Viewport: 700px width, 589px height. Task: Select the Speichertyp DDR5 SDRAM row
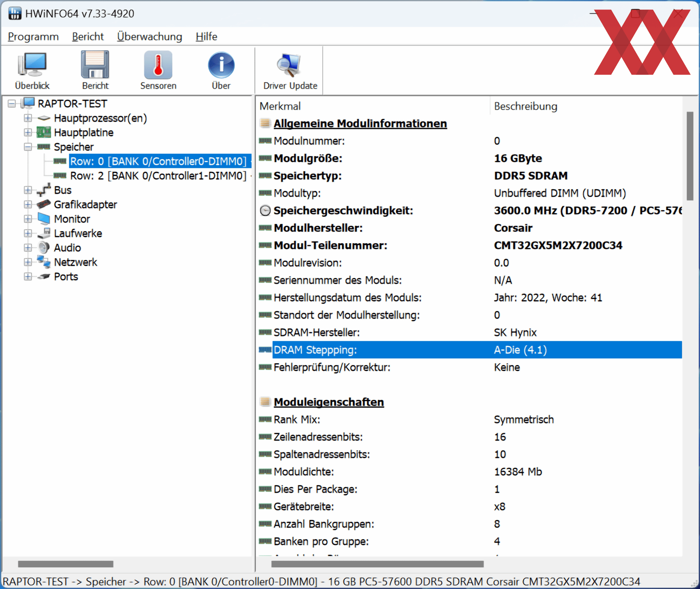[x=470, y=176]
